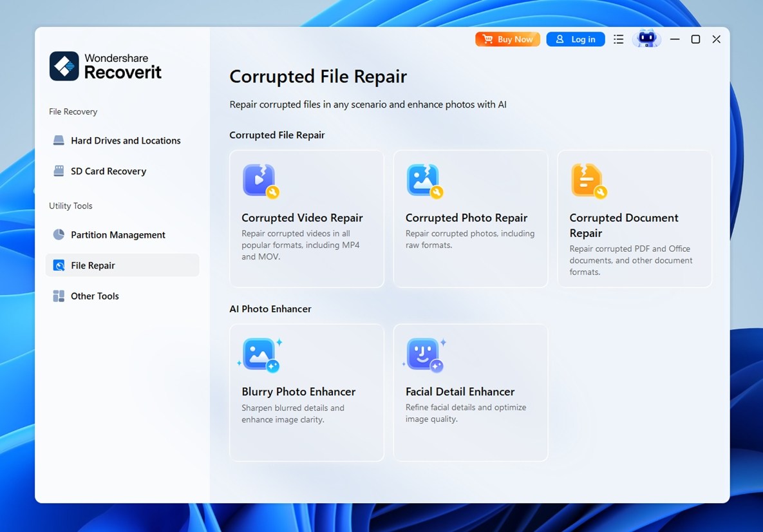
Task: Open the Corrupted Photo Repair title
Action: pyautogui.click(x=466, y=218)
